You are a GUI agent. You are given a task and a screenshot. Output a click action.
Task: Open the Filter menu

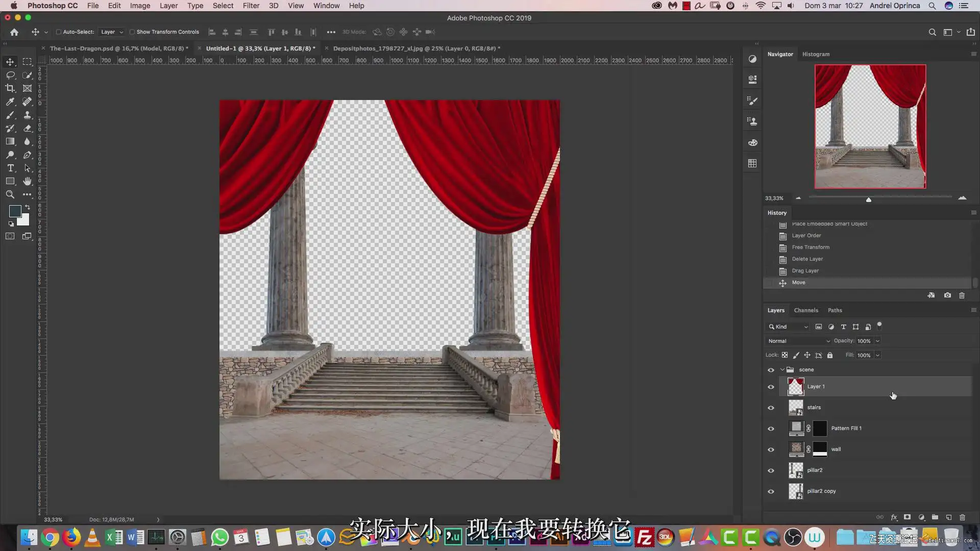(x=251, y=6)
